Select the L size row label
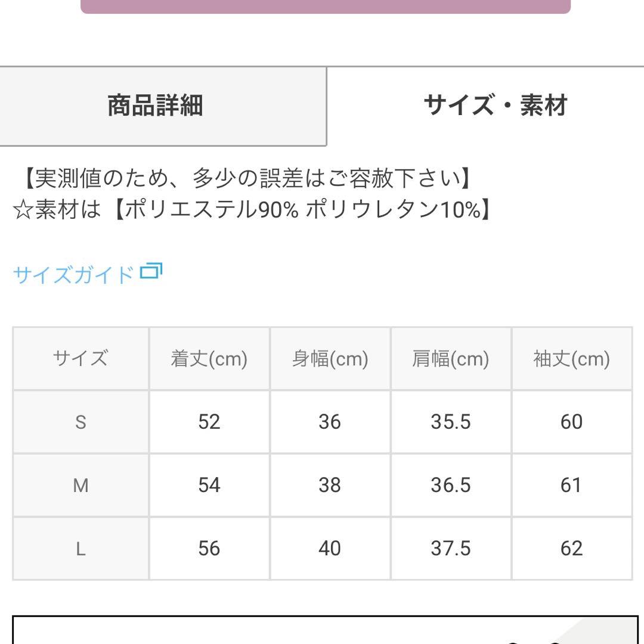The height and width of the screenshot is (644, 644). pos(80,549)
